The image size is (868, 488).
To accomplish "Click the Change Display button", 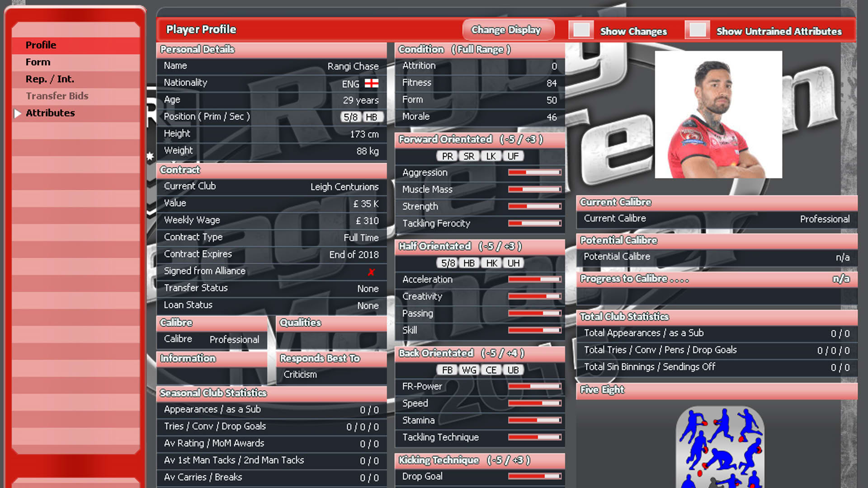I will tap(508, 30).
